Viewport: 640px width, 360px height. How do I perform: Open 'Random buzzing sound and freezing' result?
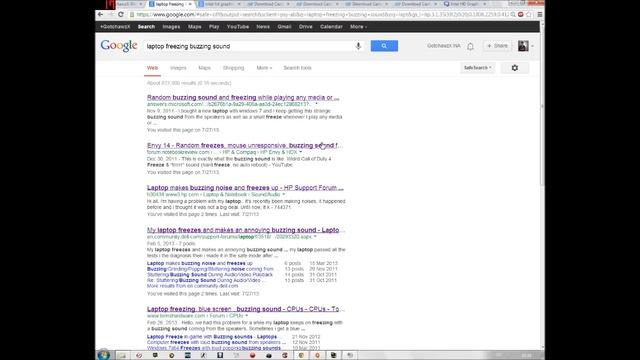(x=243, y=98)
